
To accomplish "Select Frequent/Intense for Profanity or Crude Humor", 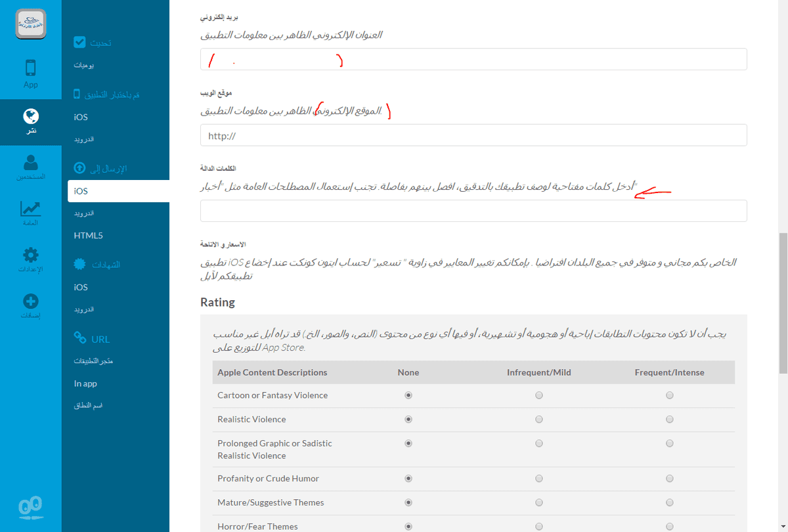I will point(669,478).
